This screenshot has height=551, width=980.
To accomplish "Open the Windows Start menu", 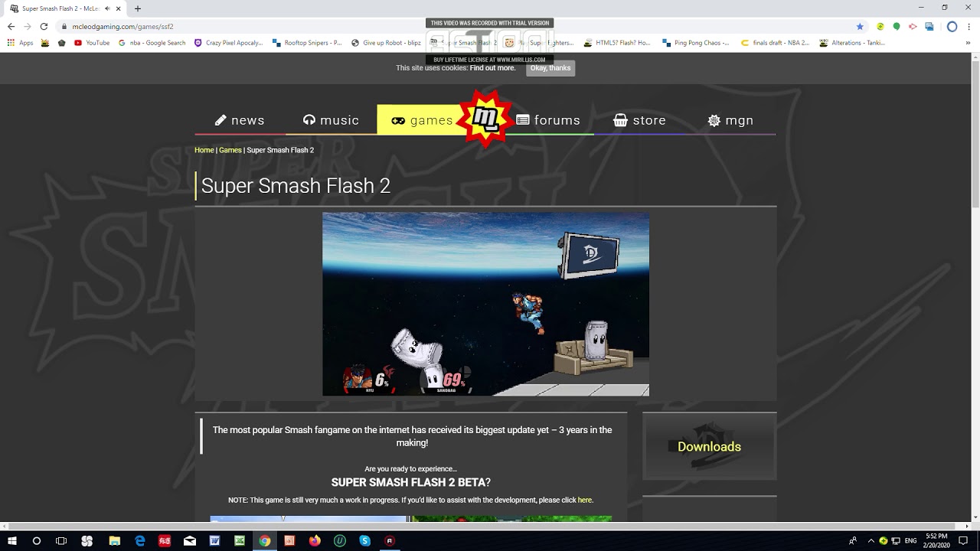I will click(x=11, y=541).
